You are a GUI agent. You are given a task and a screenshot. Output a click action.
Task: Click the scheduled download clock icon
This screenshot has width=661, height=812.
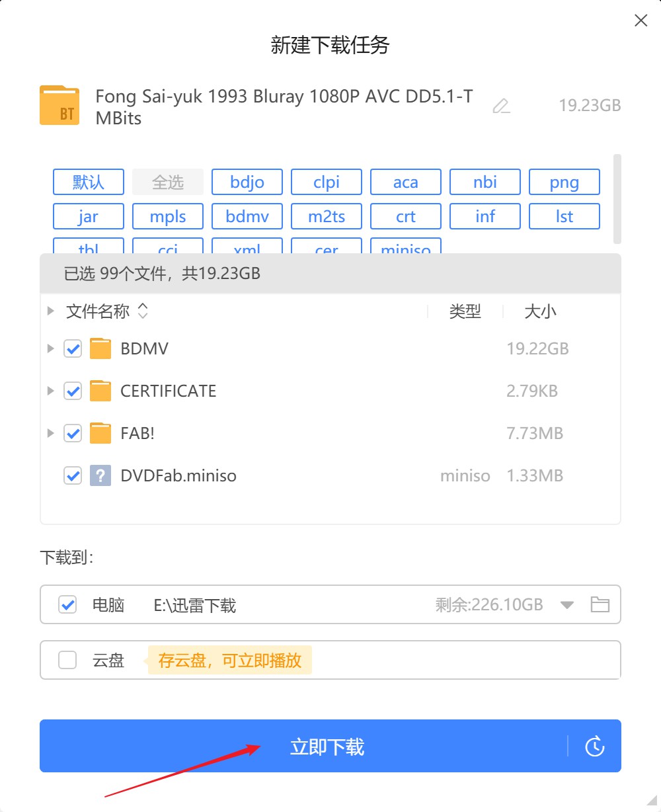tap(595, 747)
